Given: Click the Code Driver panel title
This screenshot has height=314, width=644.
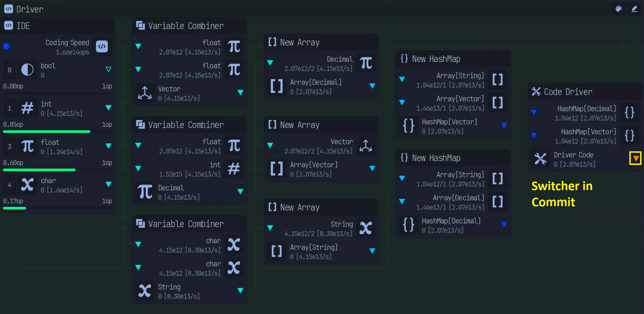Looking at the screenshot, I should coord(568,92).
